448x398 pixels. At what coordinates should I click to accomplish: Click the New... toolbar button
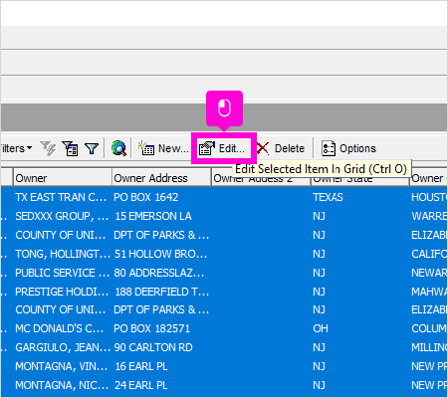click(163, 148)
